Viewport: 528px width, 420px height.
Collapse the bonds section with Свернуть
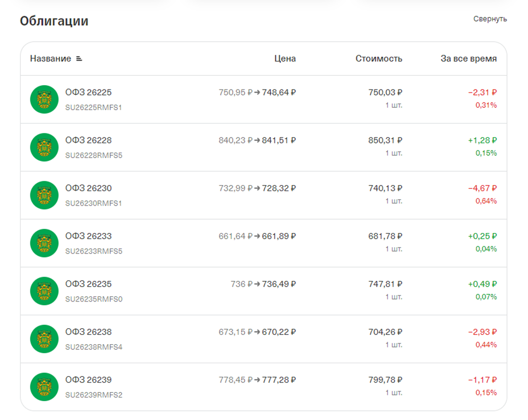[490, 19]
